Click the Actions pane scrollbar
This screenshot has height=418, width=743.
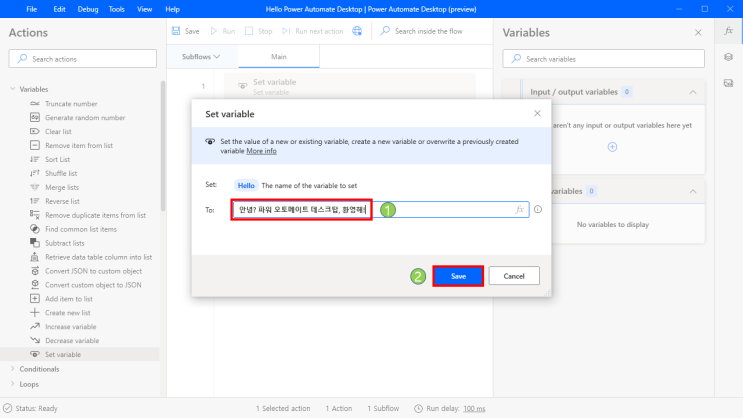tap(163, 146)
